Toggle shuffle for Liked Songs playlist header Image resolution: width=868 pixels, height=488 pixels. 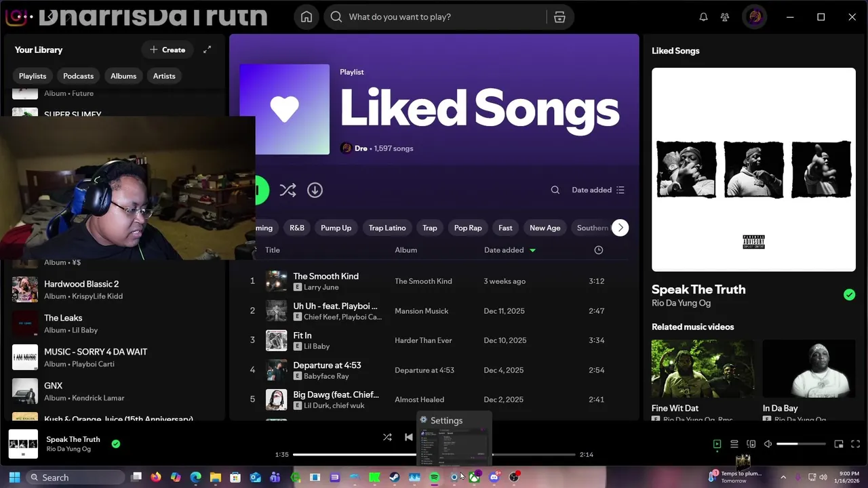(x=288, y=190)
